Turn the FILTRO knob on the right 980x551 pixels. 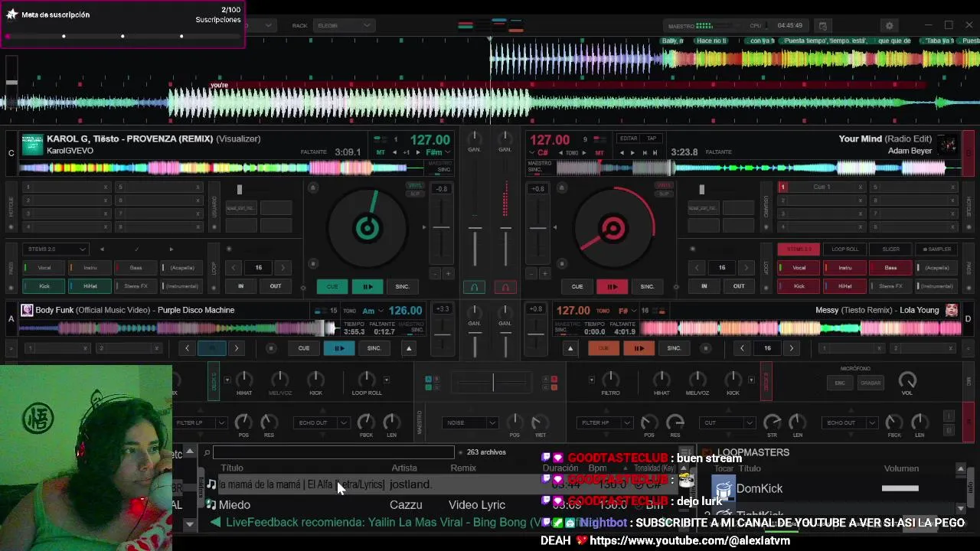[x=610, y=379]
